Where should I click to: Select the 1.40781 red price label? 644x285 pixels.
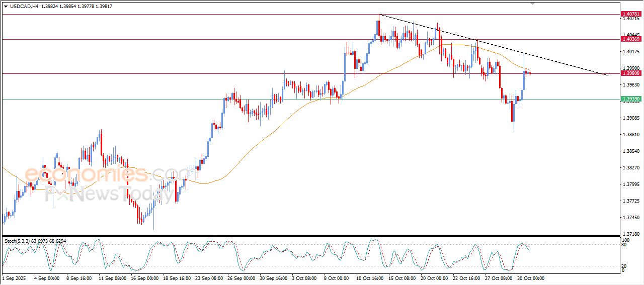click(630, 14)
